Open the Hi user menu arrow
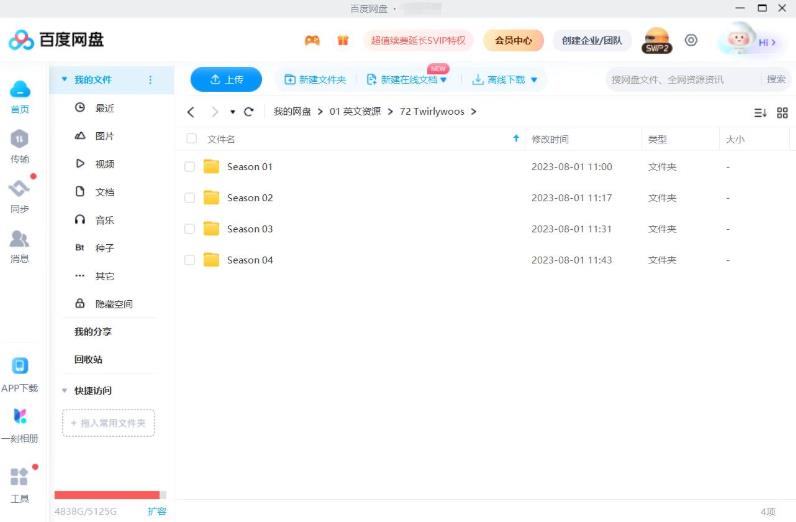 pos(774,43)
